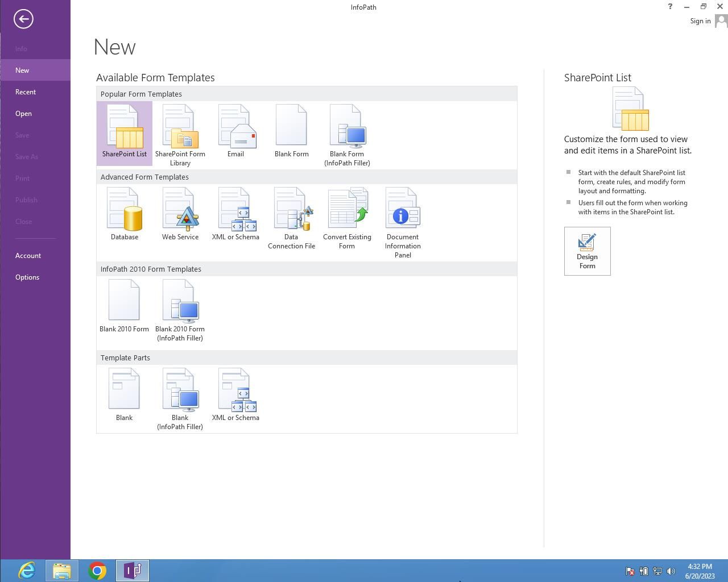Select the Web Service template
This screenshot has width=728, height=582.
click(180, 215)
